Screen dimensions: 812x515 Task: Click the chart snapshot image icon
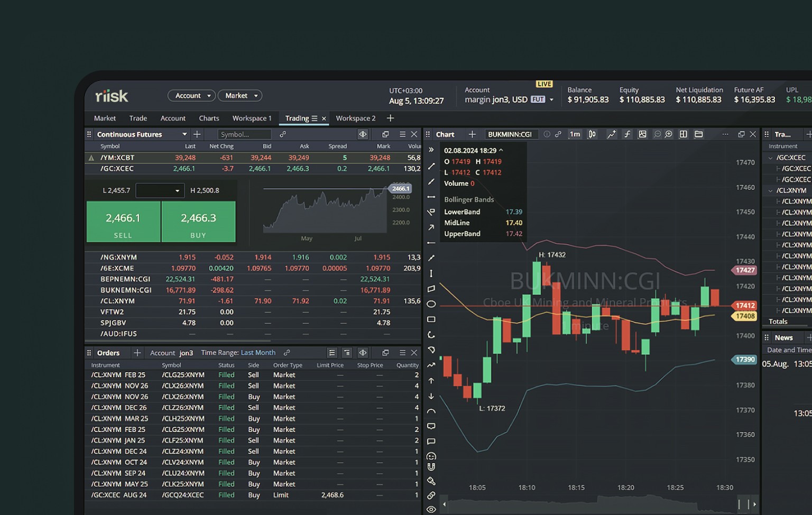(x=642, y=134)
